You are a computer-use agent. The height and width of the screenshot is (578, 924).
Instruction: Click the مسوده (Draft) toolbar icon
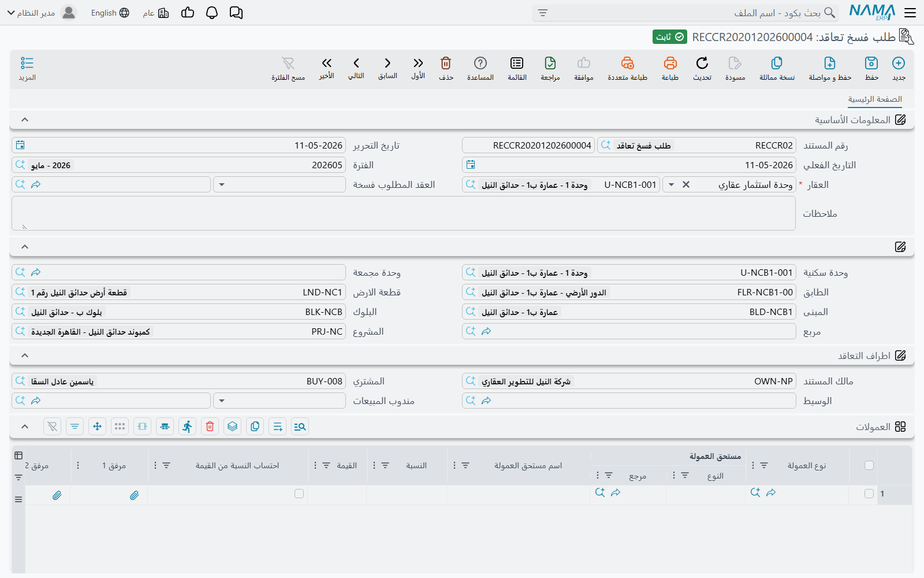click(x=735, y=63)
